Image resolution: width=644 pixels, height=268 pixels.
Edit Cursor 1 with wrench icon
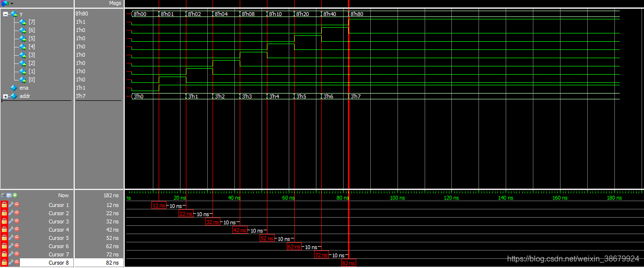click(x=11, y=205)
